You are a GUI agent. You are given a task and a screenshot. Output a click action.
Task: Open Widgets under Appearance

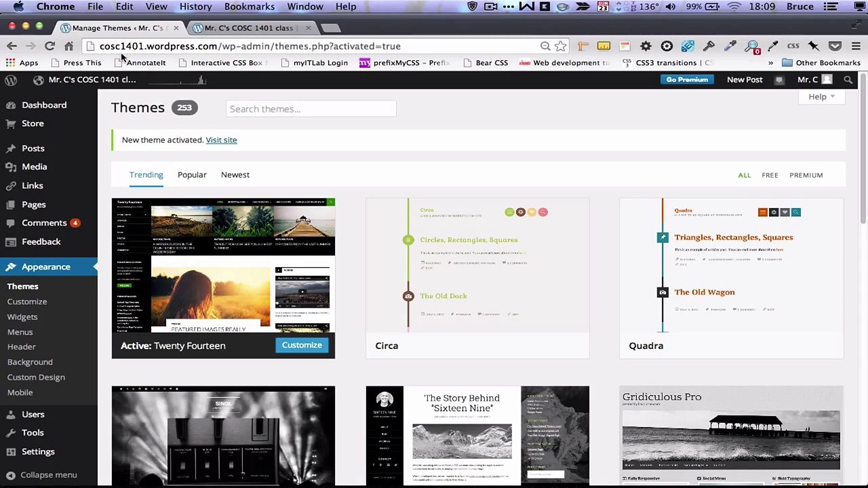click(22, 317)
